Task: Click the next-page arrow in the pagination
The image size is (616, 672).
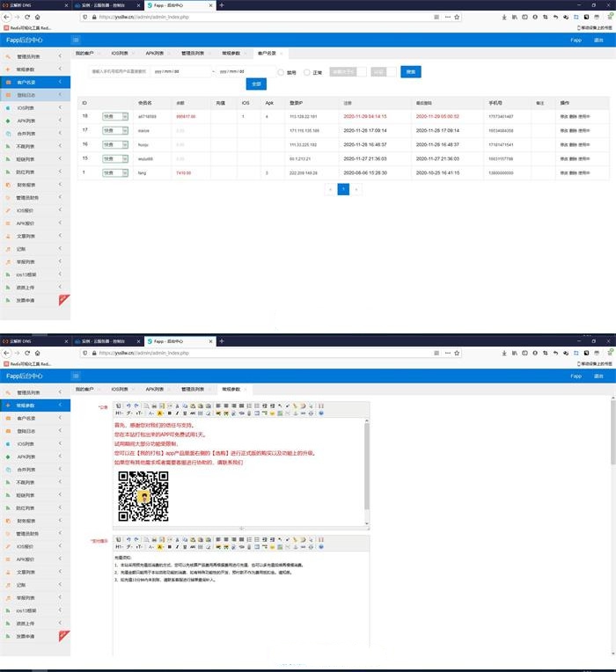Action: tap(356, 189)
